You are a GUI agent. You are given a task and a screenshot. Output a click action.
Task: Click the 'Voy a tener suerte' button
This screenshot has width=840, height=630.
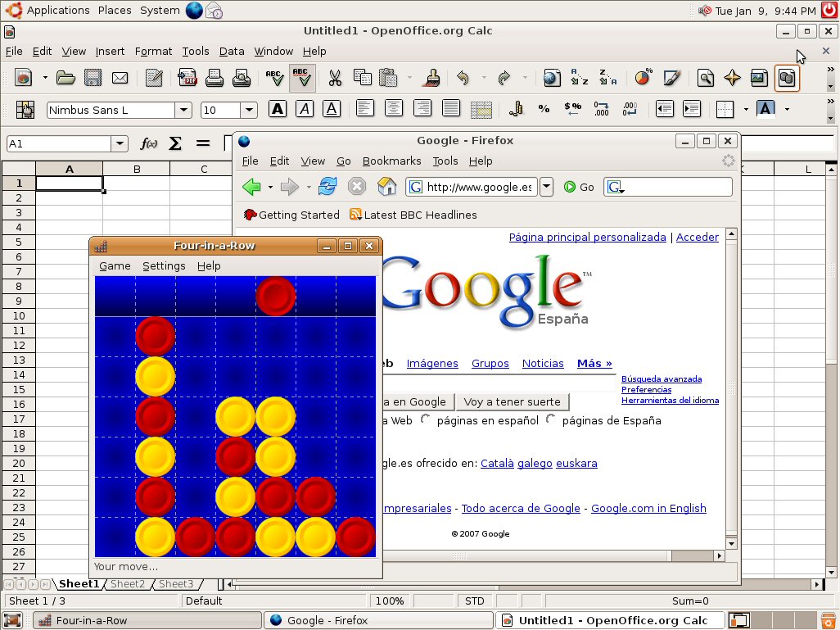coord(513,401)
